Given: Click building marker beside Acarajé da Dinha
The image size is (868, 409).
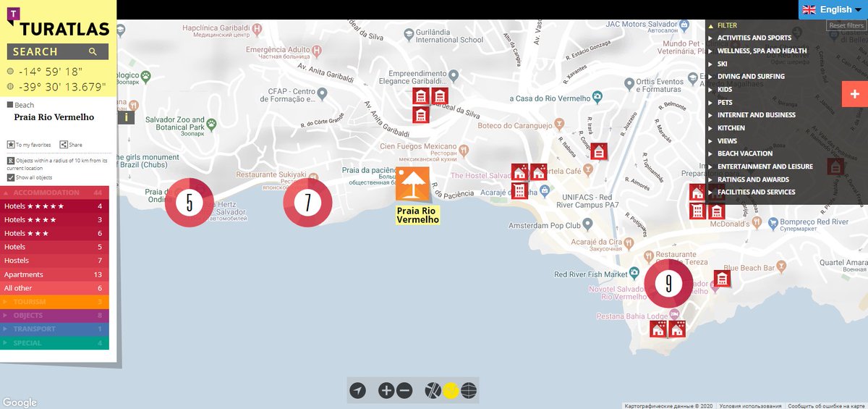Looking at the screenshot, I should pyautogui.click(x=519, y=191).
